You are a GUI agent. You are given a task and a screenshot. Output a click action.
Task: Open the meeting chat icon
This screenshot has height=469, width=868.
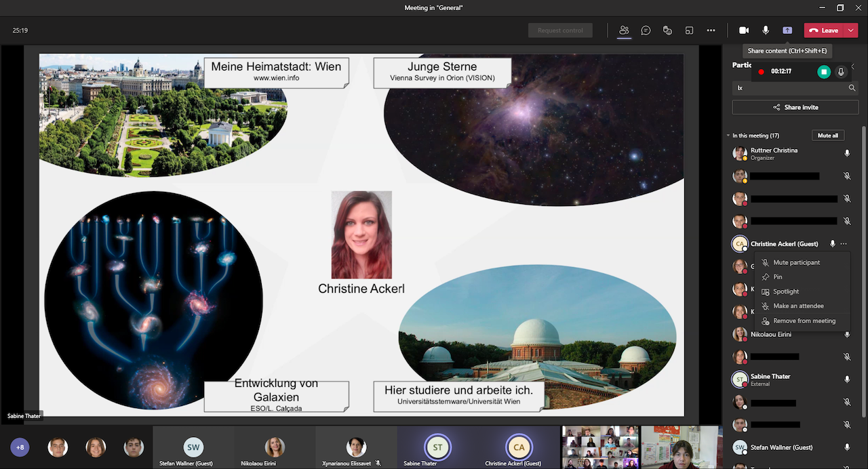click(x=646, y=30)
